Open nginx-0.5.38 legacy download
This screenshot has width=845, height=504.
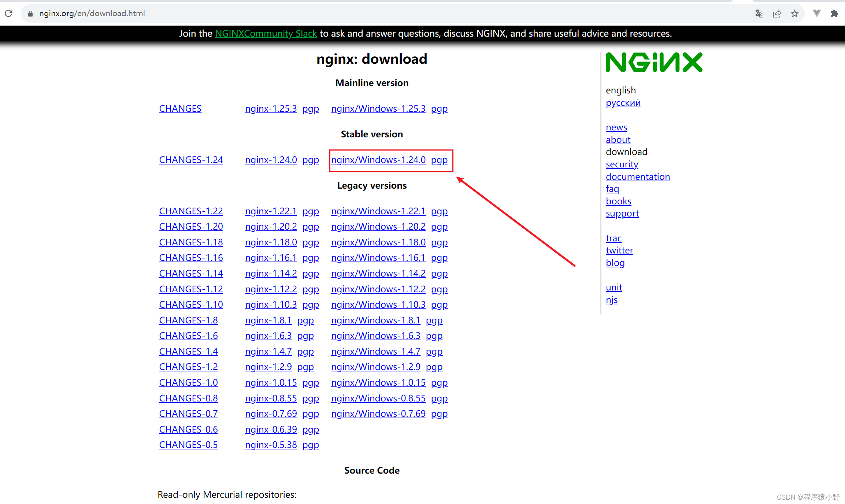[x=271, y=445]
